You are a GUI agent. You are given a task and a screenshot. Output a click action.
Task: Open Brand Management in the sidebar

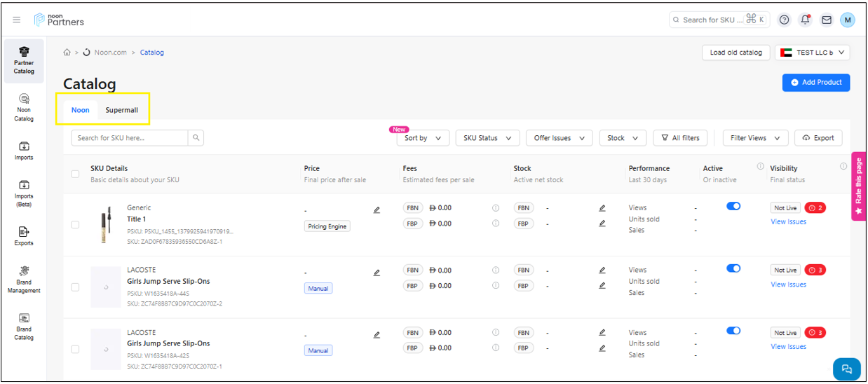tap(24, 279)
